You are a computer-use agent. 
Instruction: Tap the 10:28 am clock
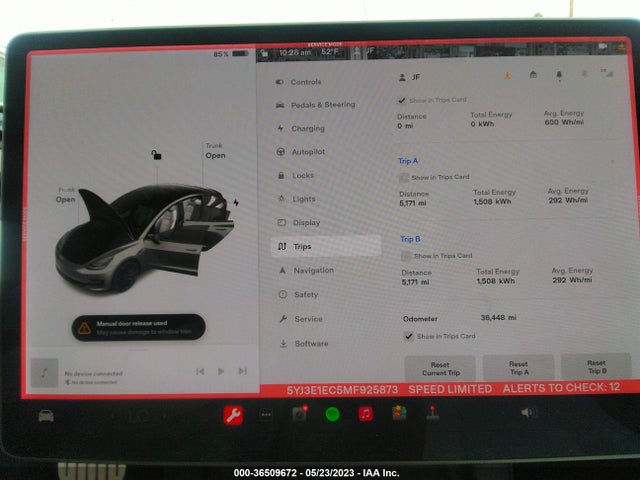point(295,52)
